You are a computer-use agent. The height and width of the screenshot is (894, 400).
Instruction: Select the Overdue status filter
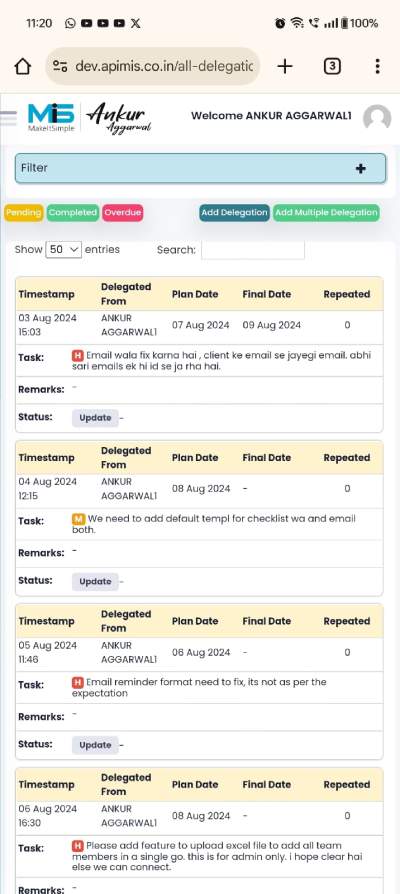[x=123, y=213]
